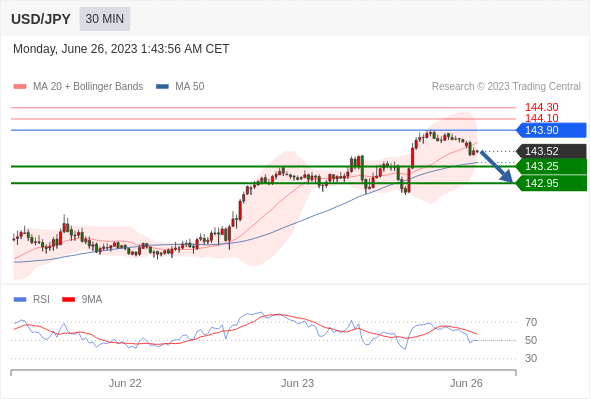Click the red 9MA legend swatch
Viewport: 590px width, 400px height.
[x=68, y=300]
